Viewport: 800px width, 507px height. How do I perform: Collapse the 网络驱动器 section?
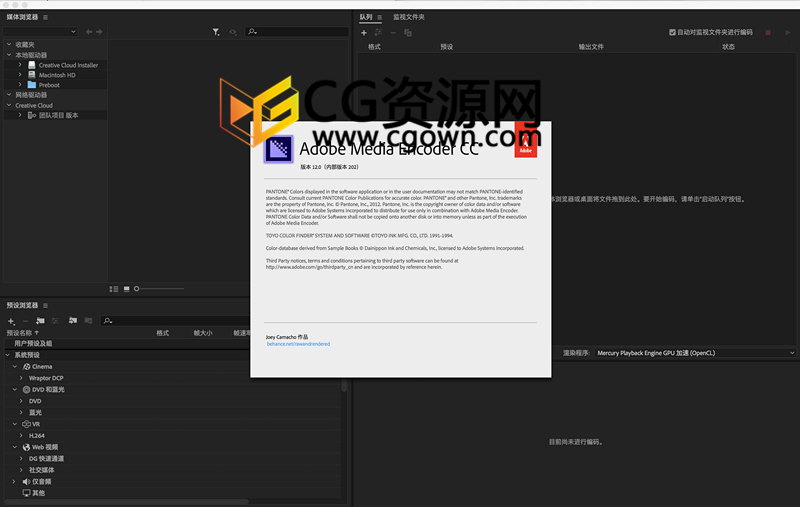[9, 95]
